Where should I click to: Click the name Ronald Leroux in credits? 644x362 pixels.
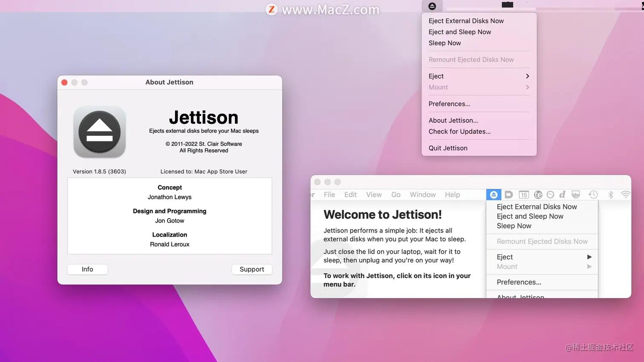(170, 244)
